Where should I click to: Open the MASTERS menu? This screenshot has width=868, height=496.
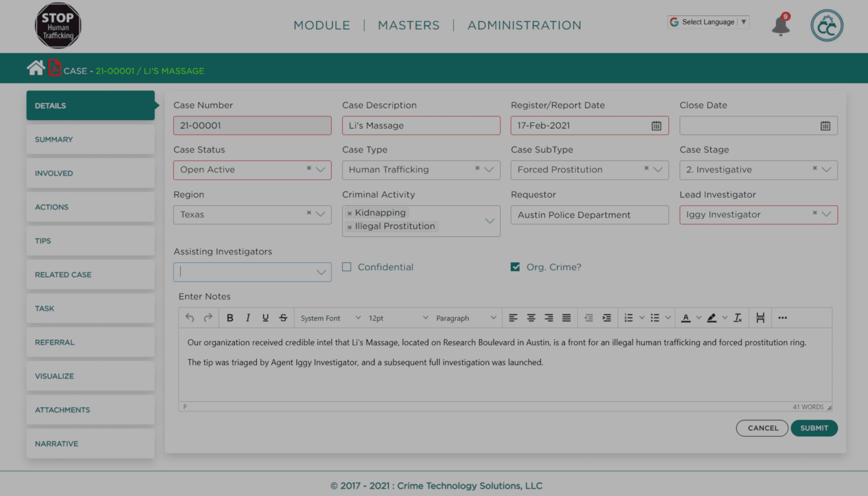pos(409,26)
